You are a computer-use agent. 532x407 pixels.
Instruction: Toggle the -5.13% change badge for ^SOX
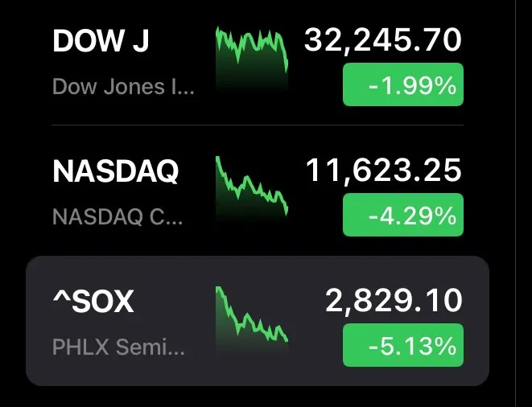point(403,346)
